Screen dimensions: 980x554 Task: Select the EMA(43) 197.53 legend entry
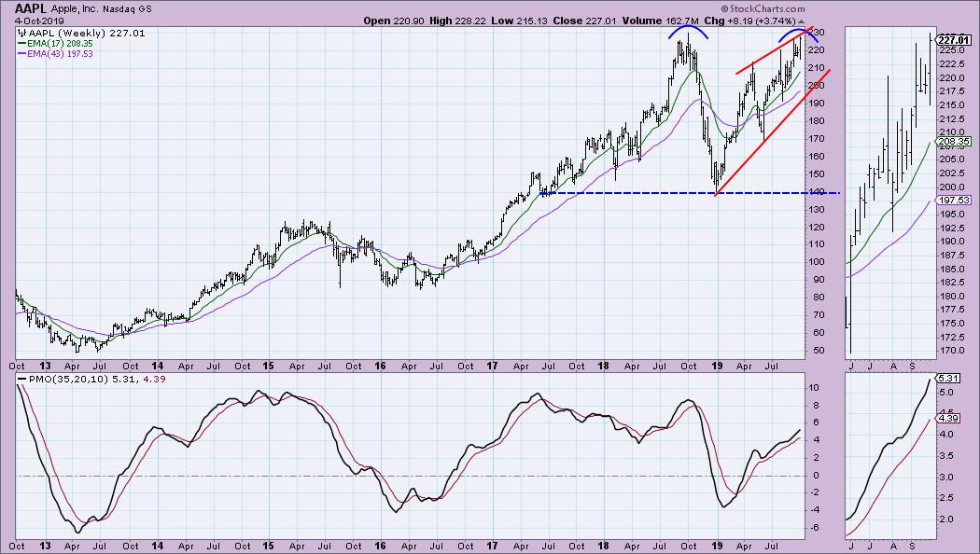coord(60,54)
